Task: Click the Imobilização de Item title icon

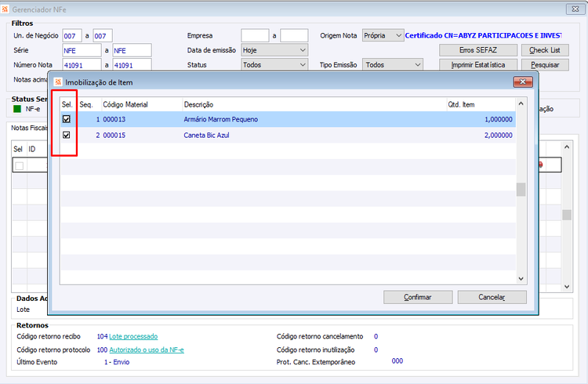Action: tap(58, 82)
